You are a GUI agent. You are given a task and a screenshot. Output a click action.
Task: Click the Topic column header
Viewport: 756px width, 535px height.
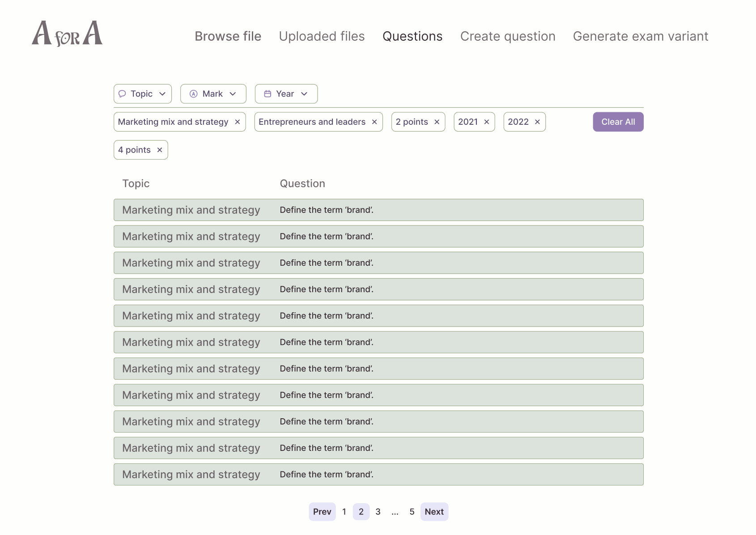(x=136, y=184)
